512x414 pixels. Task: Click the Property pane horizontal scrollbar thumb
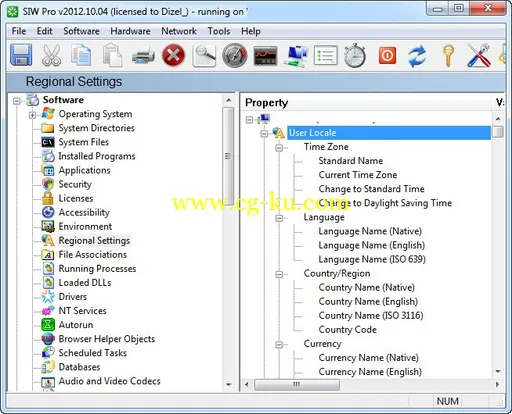pyautogui.click(x=297, y=384)
